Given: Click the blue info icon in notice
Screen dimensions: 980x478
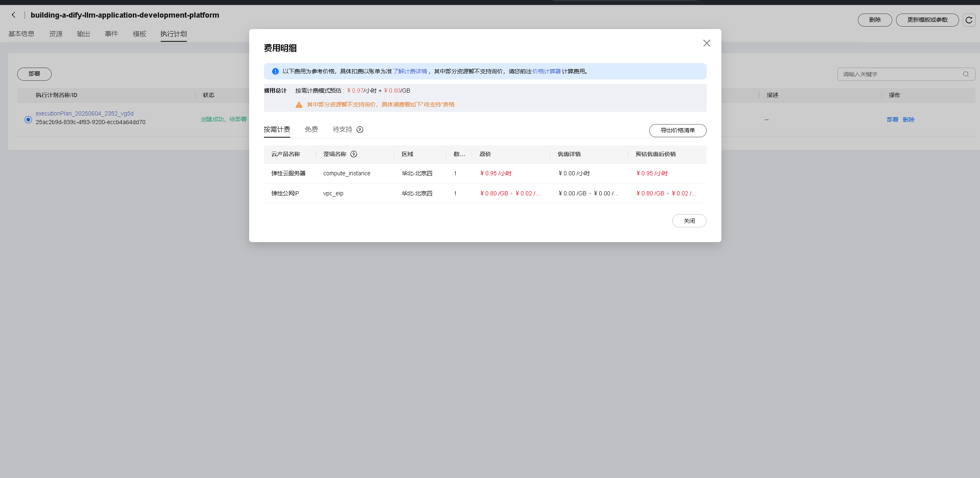Looking at the screenshot, I should 275,71.
